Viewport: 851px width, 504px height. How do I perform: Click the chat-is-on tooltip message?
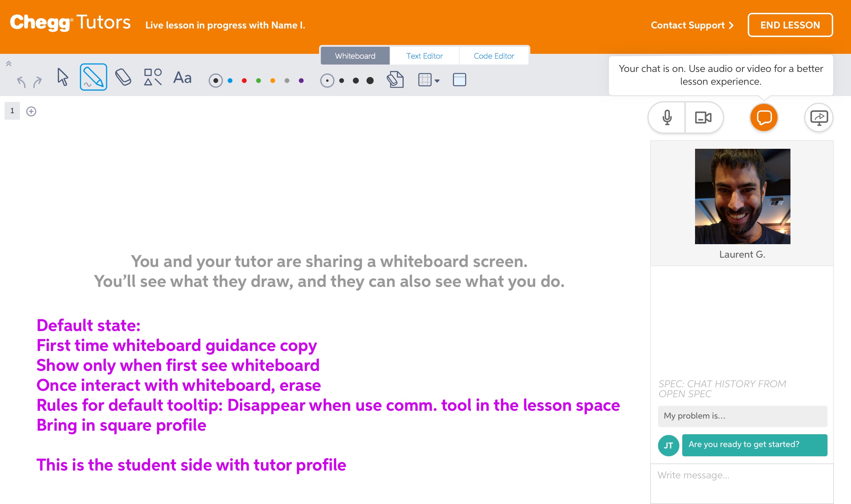tap(721, 75)
